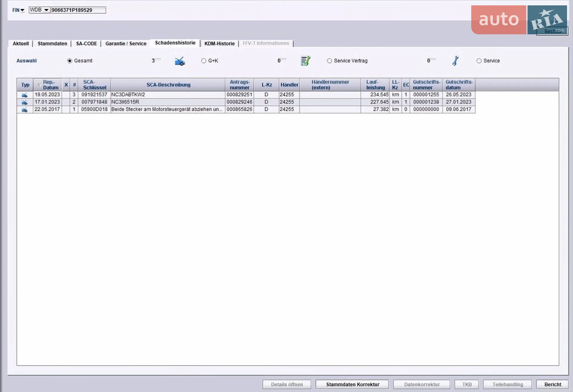Open the FIN dropdown
This screenshot has width=573, height=392.
click(x=18, y=10)
